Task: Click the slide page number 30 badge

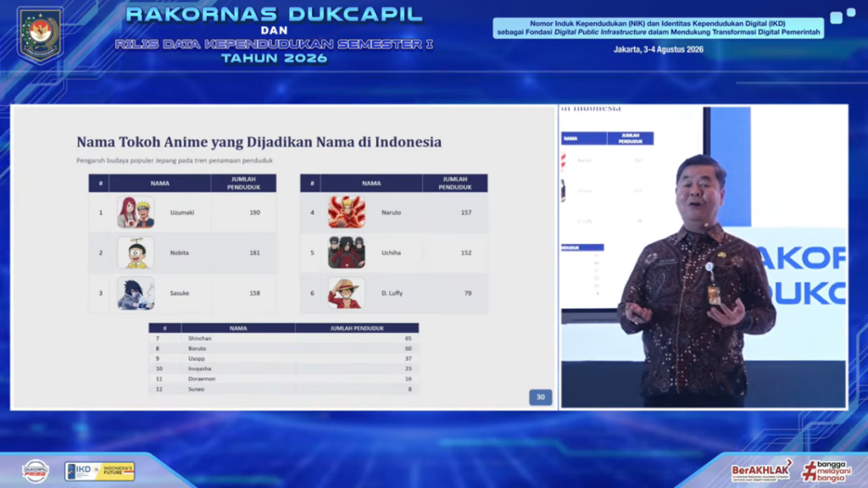Action: pos(540,396)
